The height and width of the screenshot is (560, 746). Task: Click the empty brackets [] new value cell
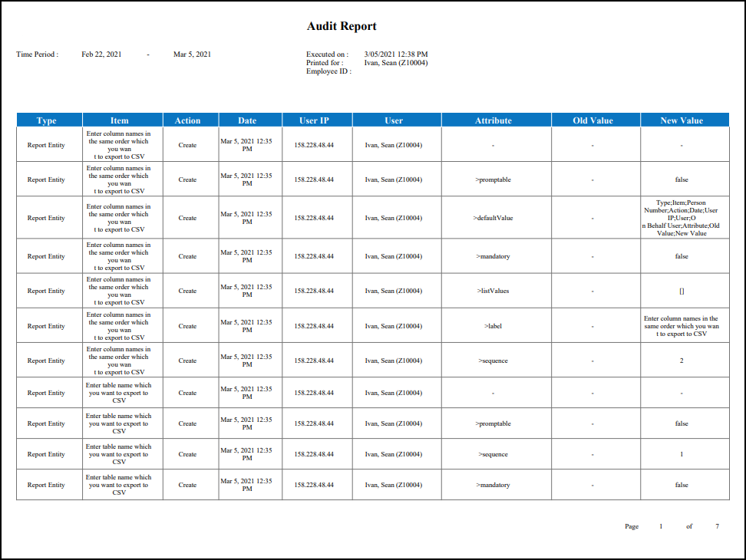tap(682, 291)
